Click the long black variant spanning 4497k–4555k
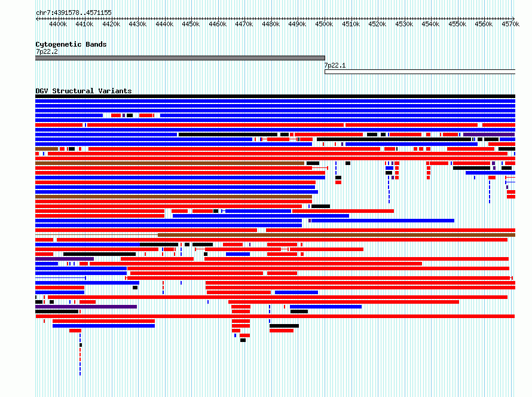 (x=394, y=139)
